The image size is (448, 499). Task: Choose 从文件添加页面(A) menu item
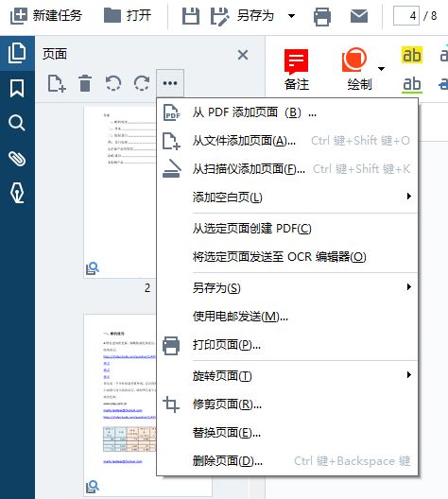click(287, 141)
